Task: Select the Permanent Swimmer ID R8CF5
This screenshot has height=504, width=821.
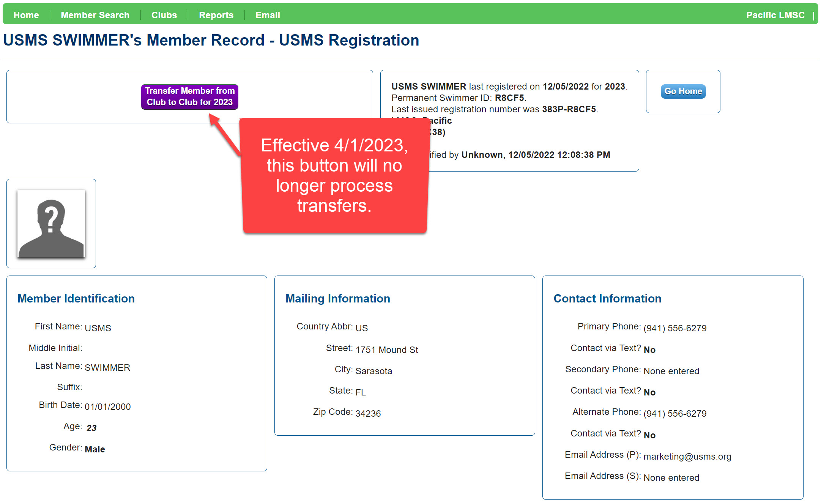Action: click(509, 98)
